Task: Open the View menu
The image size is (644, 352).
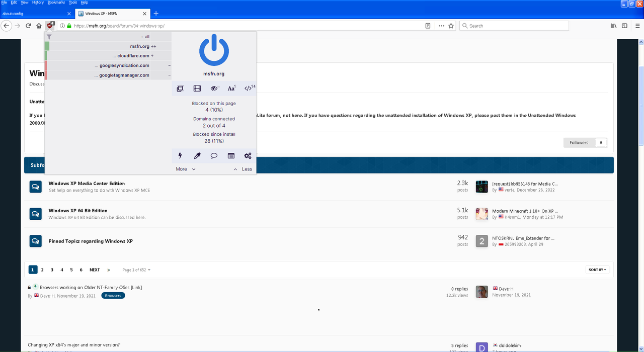Action: (24, 3)
